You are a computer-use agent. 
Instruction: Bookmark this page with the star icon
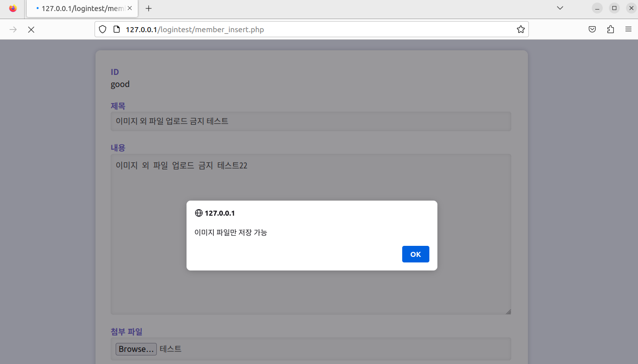coord(520,30)
